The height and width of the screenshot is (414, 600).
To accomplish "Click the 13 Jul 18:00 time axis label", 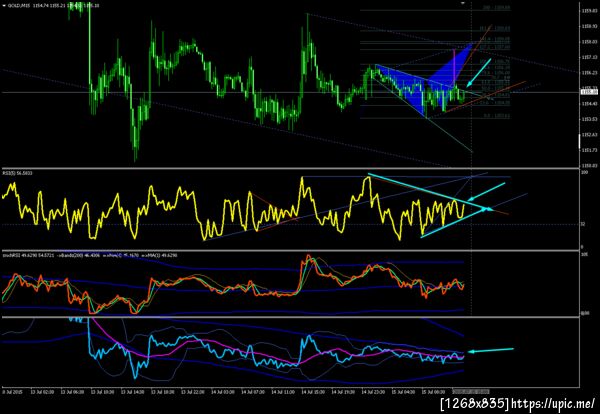I will (163, 392).
